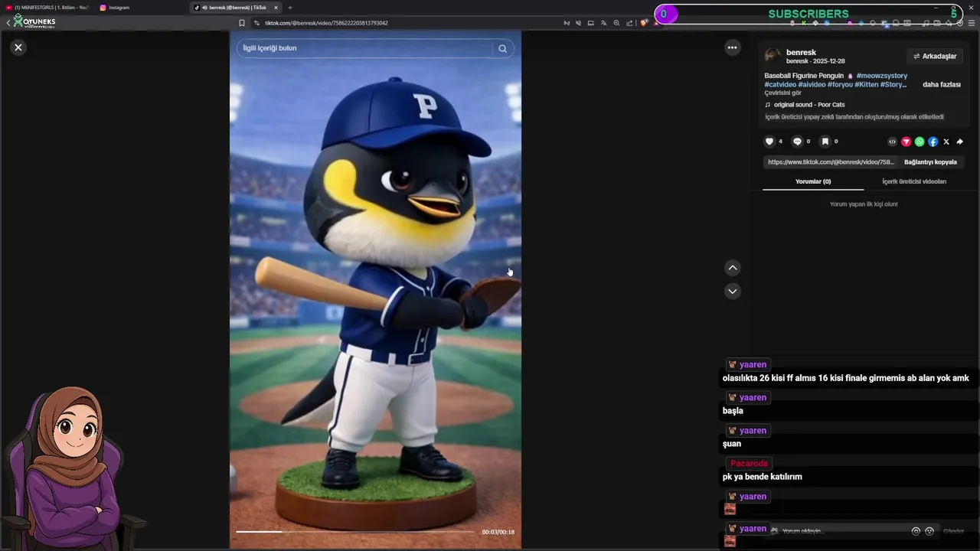Click the 'Bağlantıyı kopyala' button
Screen dimensions: 980x551
click(x=930, y=162)
